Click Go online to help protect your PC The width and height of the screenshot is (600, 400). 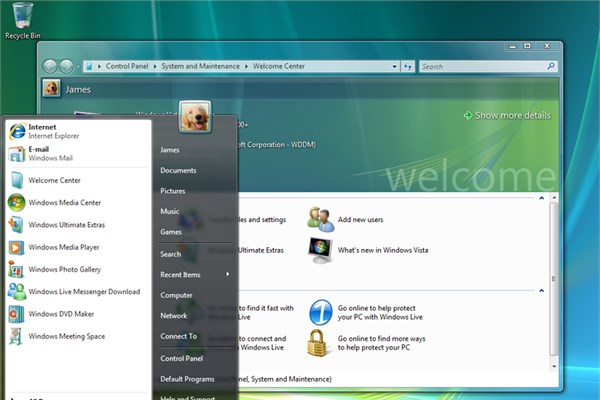click(x=380, y=312)
